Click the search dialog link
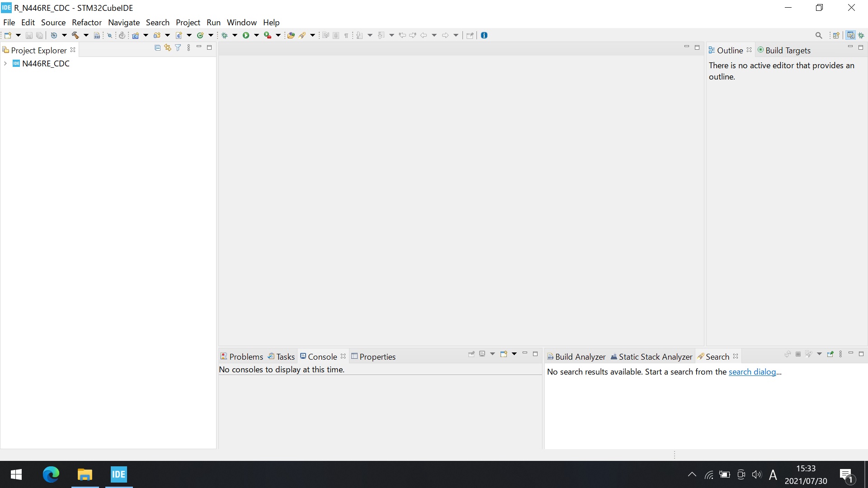The image size is (868, 488). pyautogui.click(x=752, y=372)
